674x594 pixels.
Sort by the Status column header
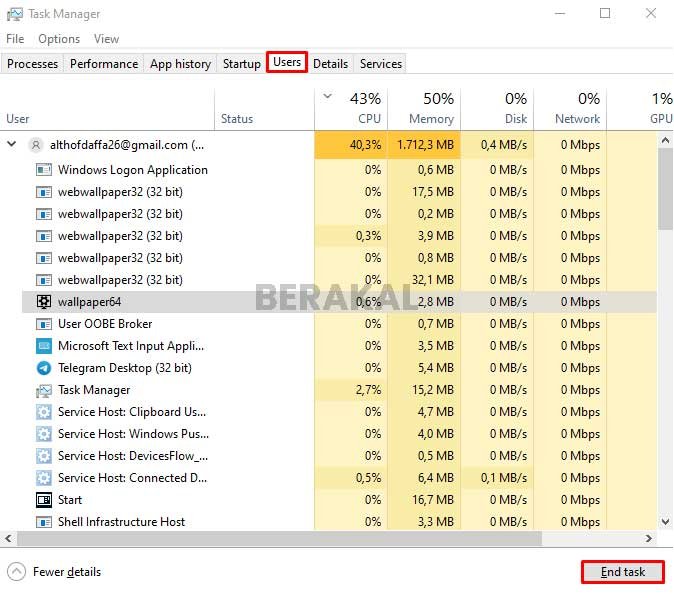[264, 109]
